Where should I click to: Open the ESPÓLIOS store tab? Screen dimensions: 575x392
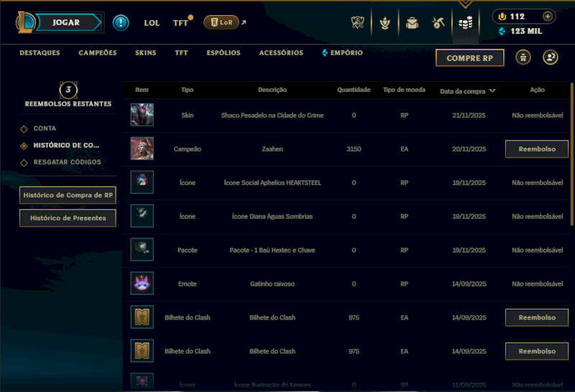coord(224,52)
